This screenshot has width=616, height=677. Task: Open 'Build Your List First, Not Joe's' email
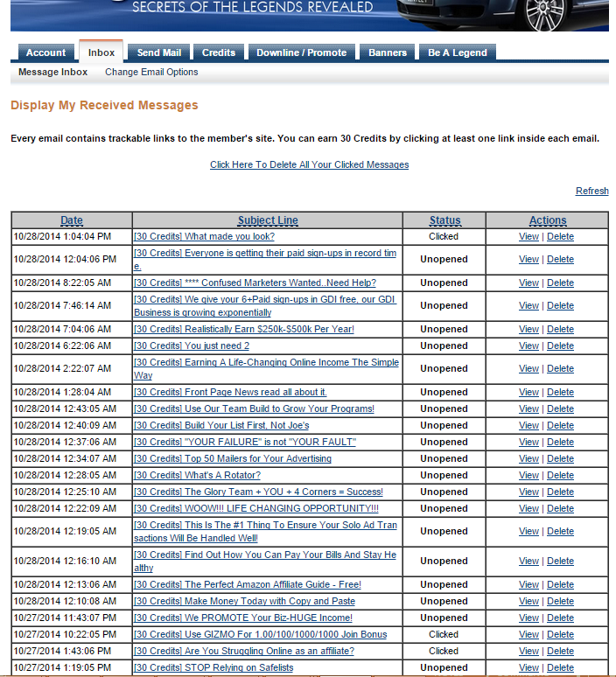(x=221, y=425)
